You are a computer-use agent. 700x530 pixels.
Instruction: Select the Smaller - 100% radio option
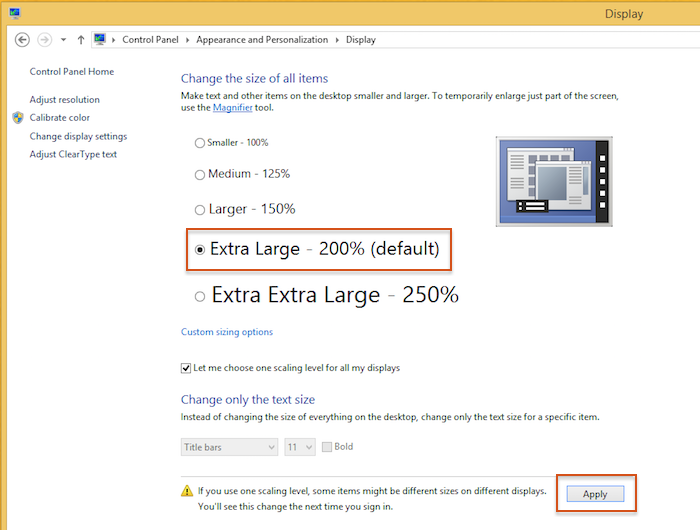click(x=200, y=143)
